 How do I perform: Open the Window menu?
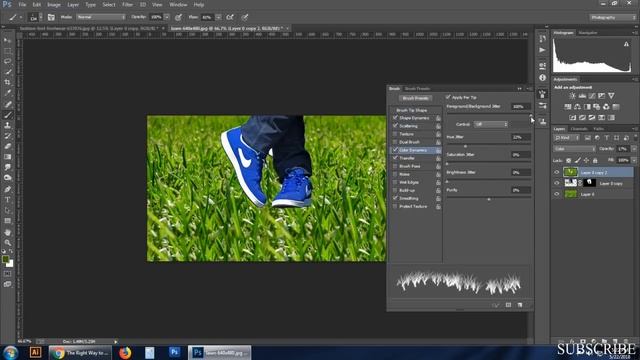[178, 5]
